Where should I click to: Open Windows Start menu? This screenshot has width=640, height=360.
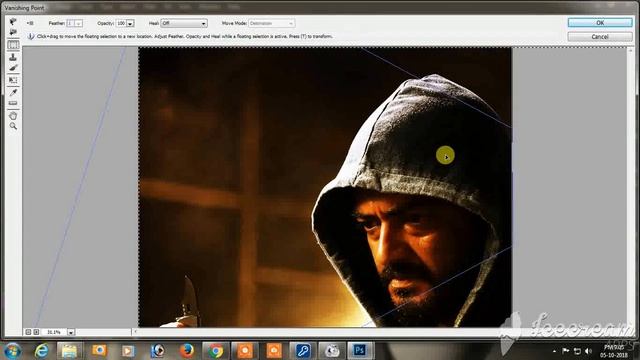coord(13,351)
